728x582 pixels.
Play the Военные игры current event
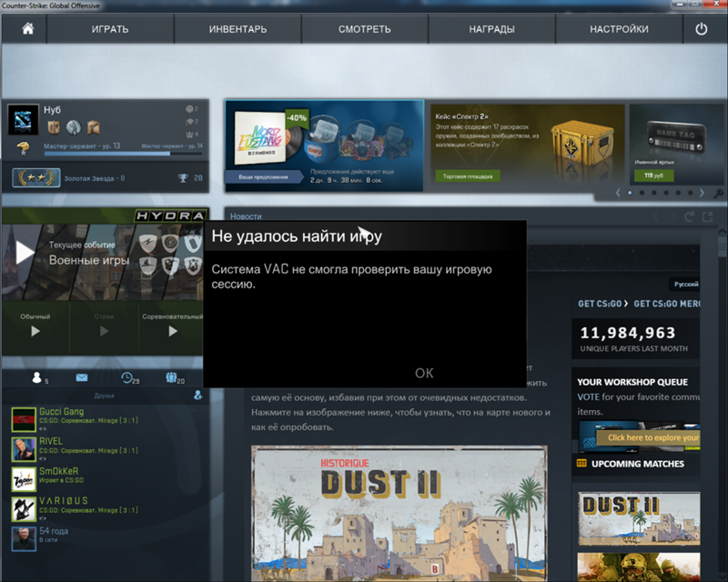coord(25,253)
